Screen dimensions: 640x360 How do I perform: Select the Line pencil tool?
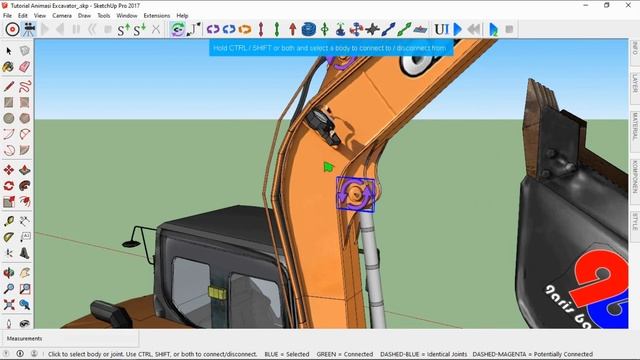click(x=9, y=86)
